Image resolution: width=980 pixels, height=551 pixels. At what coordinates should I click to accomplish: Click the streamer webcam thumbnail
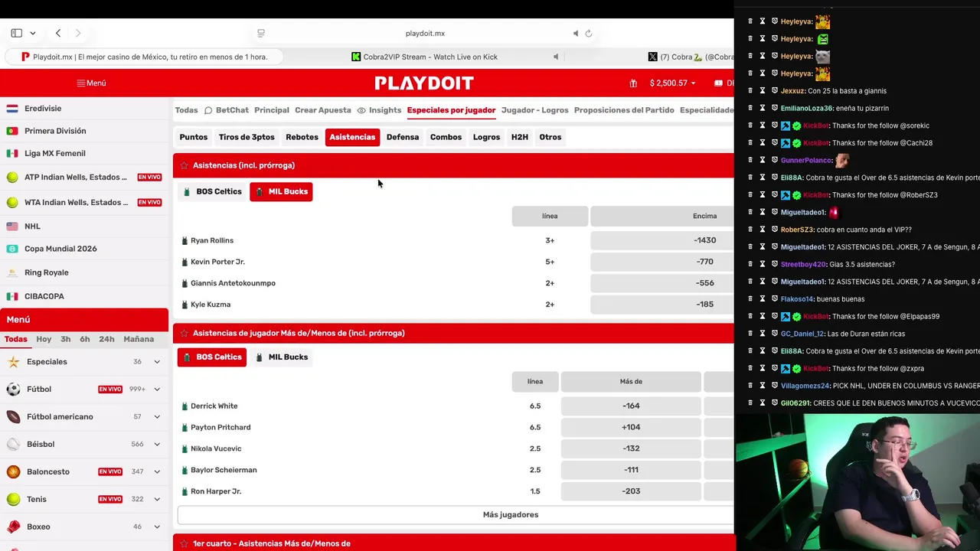click(857, 482)
